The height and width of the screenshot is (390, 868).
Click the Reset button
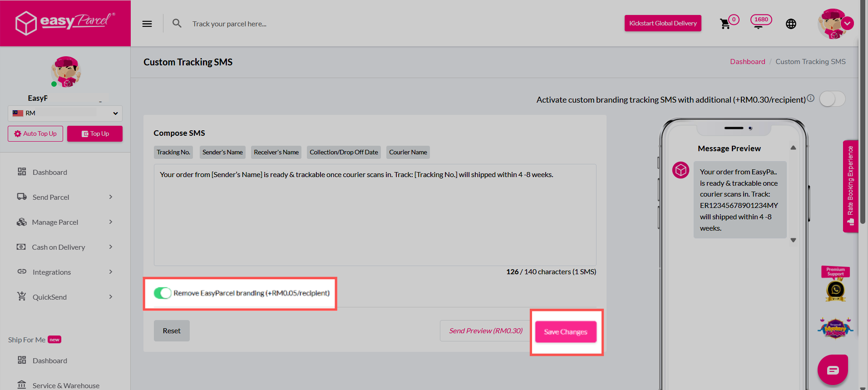172,331
